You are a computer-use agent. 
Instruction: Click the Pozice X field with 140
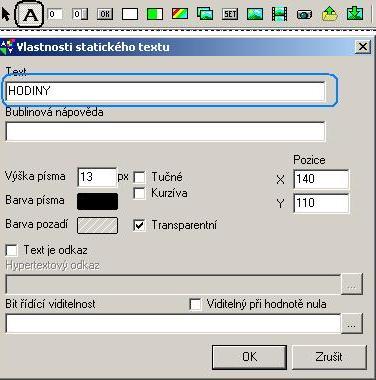[x=321, y=179]
